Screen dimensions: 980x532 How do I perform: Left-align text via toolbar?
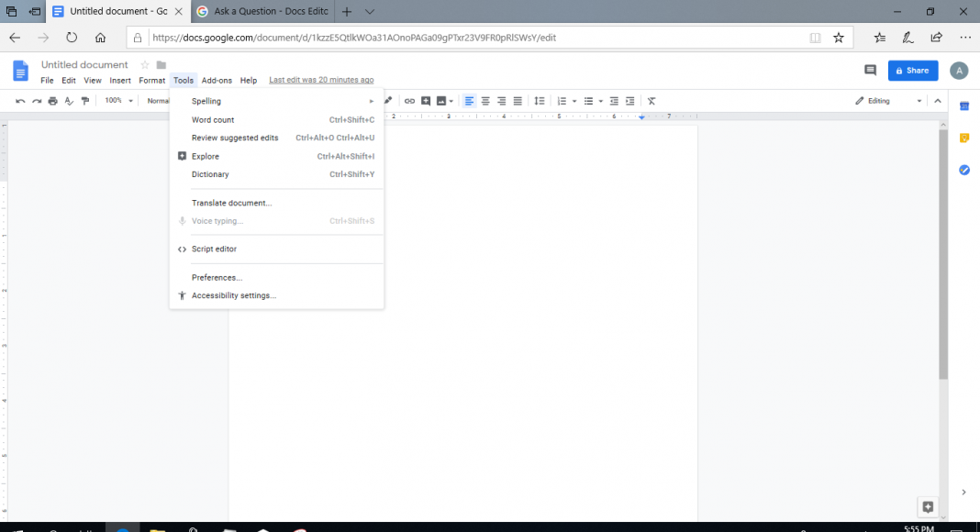469,101
